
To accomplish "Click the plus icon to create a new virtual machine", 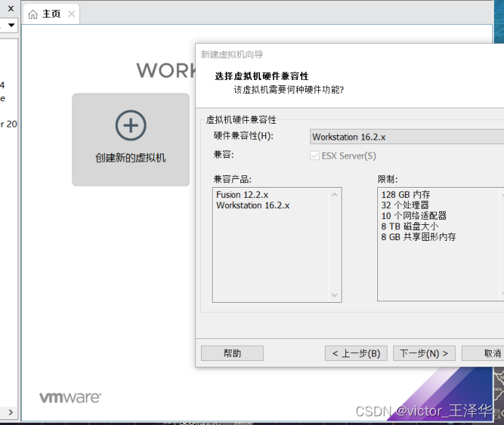I will tap(131, 125).
